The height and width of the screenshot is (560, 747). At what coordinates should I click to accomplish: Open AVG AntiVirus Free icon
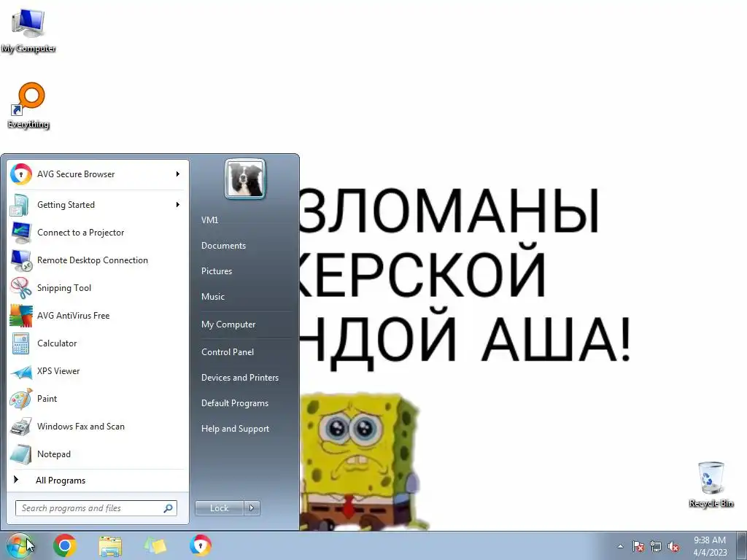21,315
